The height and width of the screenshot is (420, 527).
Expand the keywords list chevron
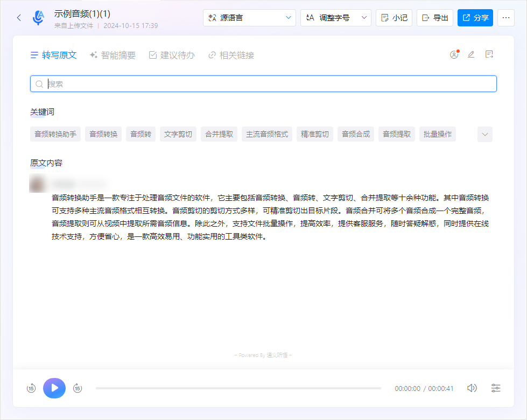(484, 135)
